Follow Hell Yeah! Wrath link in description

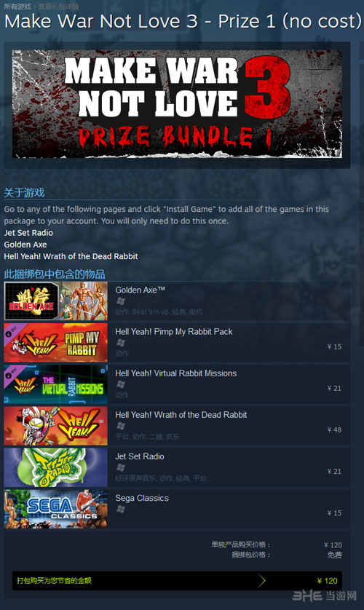tap(71, 256)
